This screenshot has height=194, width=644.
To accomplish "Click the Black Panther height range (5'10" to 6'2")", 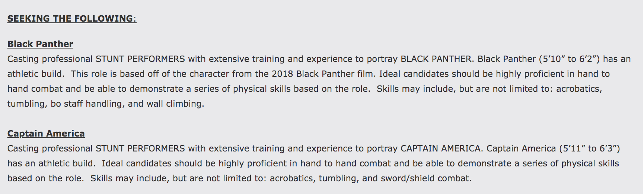I will coord(569,59).
